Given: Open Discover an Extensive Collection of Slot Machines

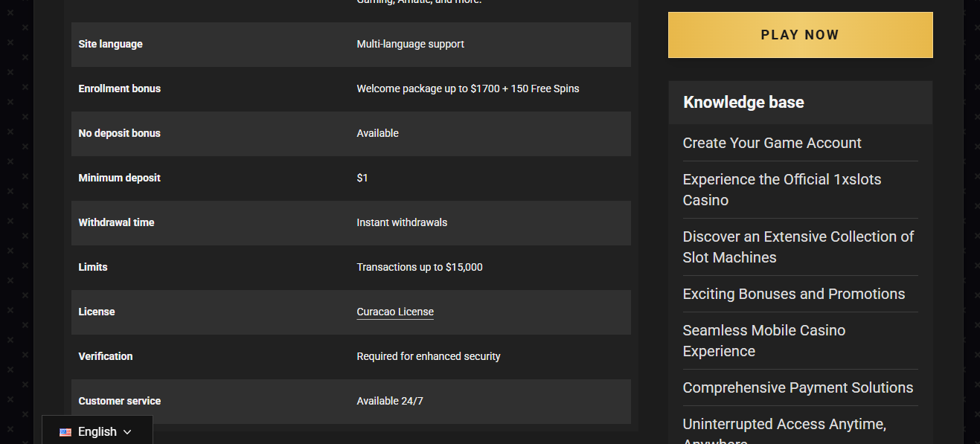Looking at the screenshot, I should (x=798, y=247).
